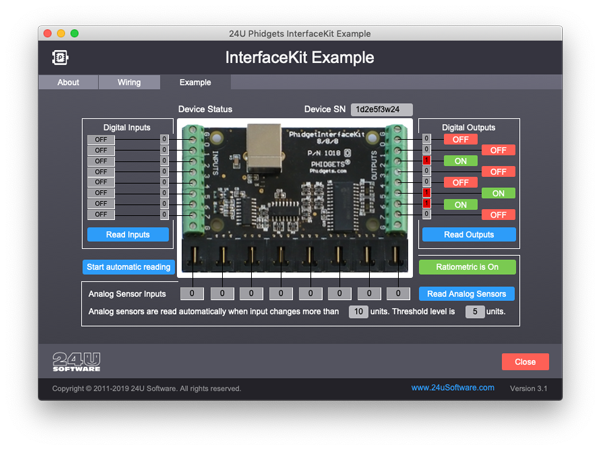Toggle digital output 6 ON button
The image size is (600, 450).
tap(460, 205)
